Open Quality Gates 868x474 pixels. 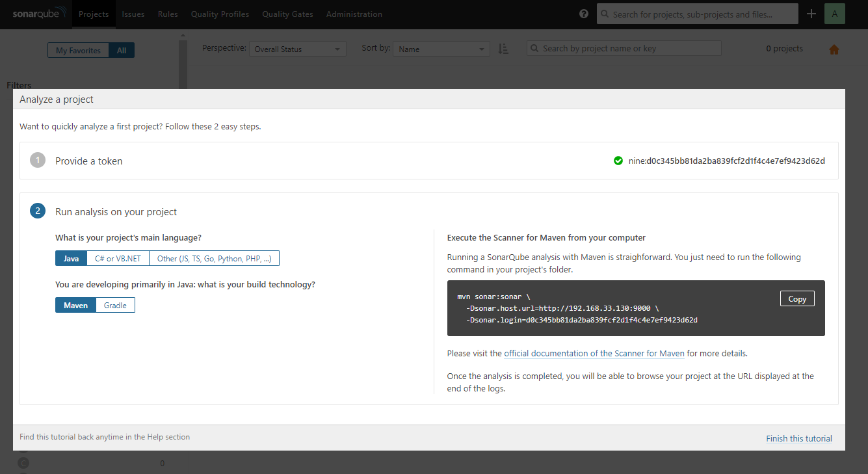coord(287,14)
